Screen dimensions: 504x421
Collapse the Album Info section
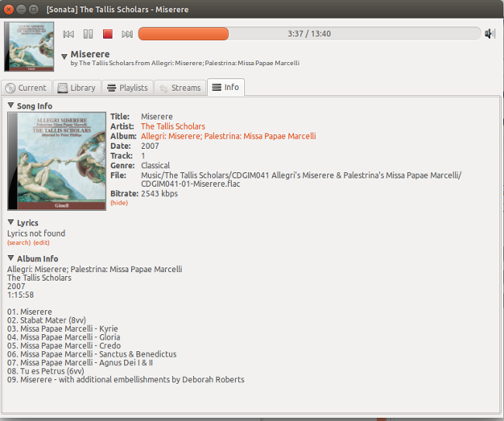pyautogui.click(x=11, y=258)
